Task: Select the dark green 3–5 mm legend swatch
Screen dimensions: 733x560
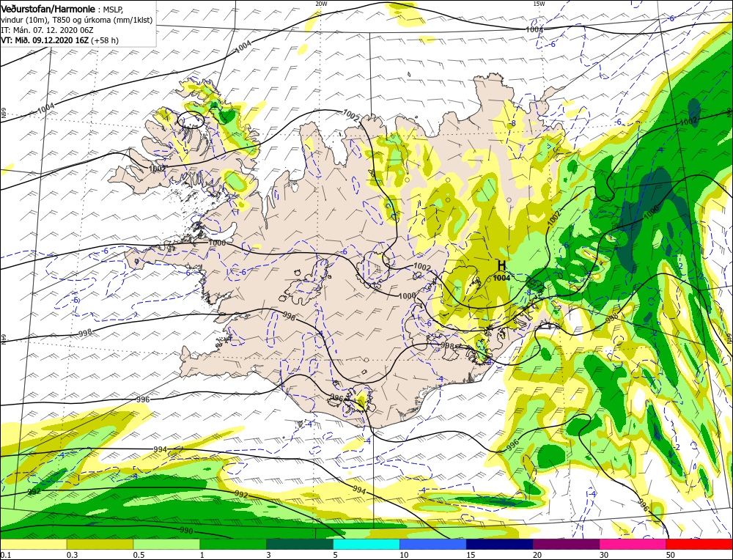Action: [300, 544]
